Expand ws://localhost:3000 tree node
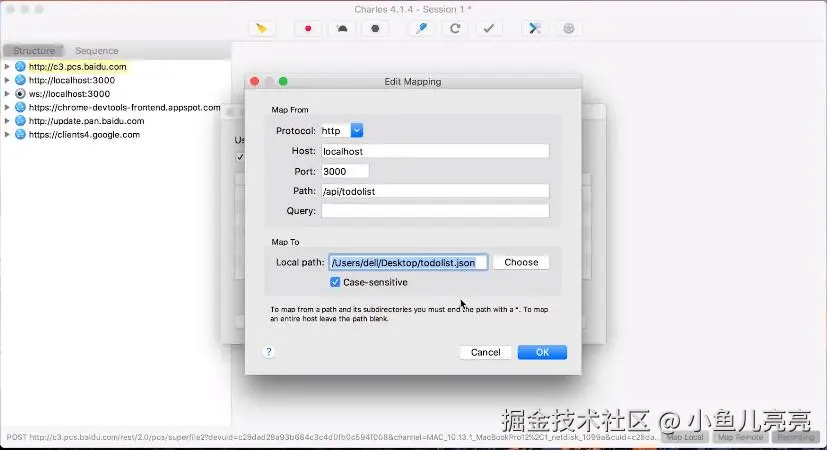The width and height of the screenshot is (827, 450). point(7,93)
